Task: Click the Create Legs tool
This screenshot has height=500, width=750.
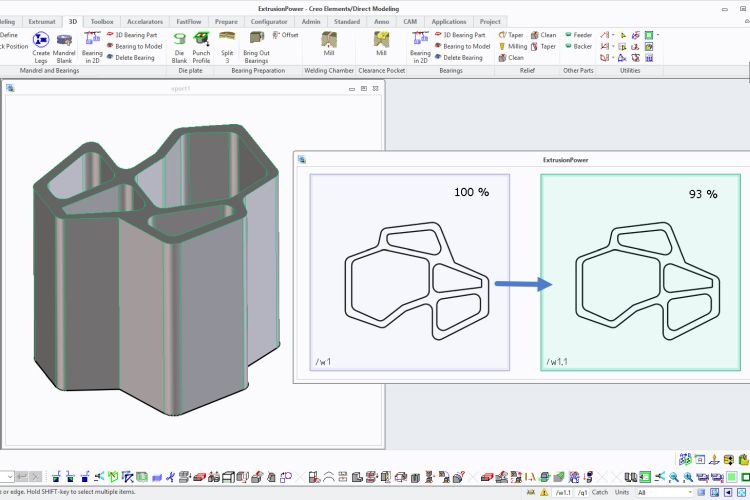Action: [x=41, y=47]
